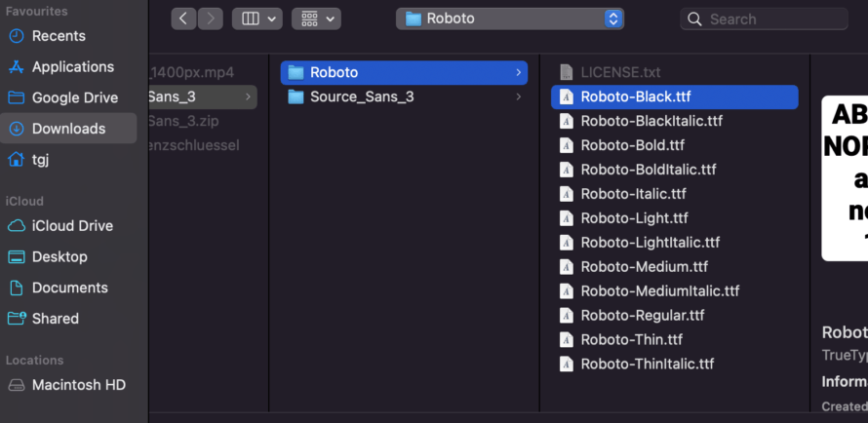Click the forward navigation arrow
Image resolution: width=868 pixels, height=423 pixels.
[211, 19]
